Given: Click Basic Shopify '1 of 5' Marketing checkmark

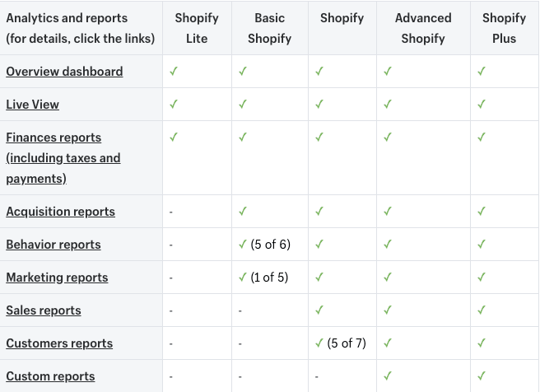Looking at the screenshot, I should tap(242, 278).
